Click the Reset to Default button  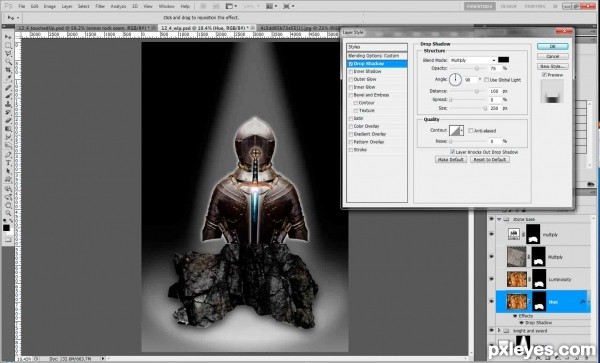pos(490,160)
